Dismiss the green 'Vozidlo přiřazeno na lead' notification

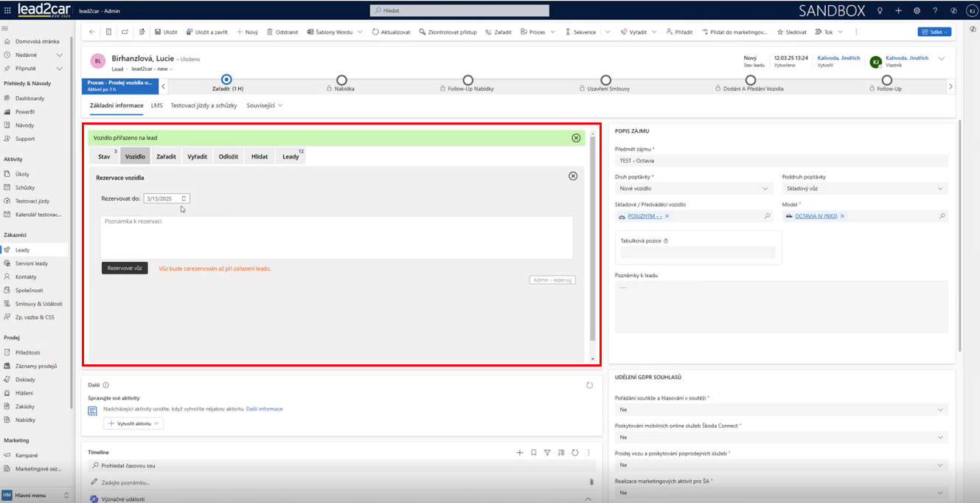pos(576,138)
